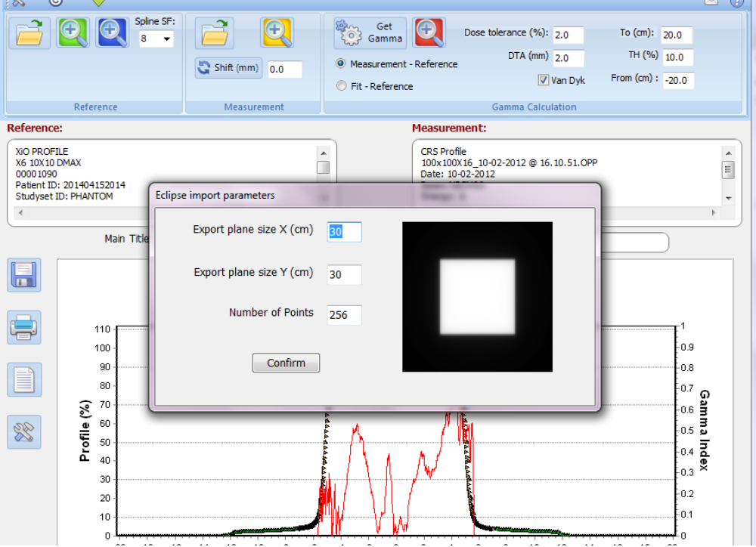Open reference file with folder icon

29,32
